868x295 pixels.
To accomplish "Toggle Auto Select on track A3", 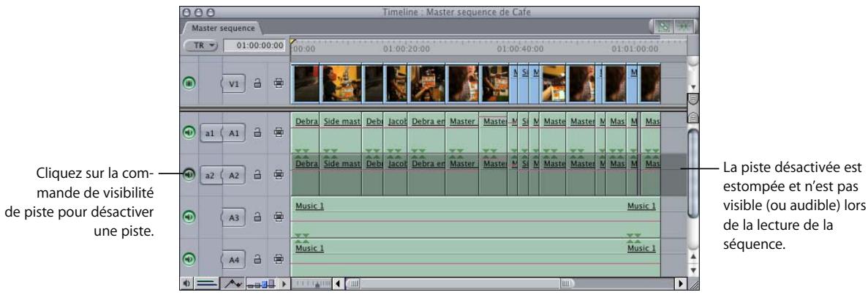I will click(x=279, y=217).
